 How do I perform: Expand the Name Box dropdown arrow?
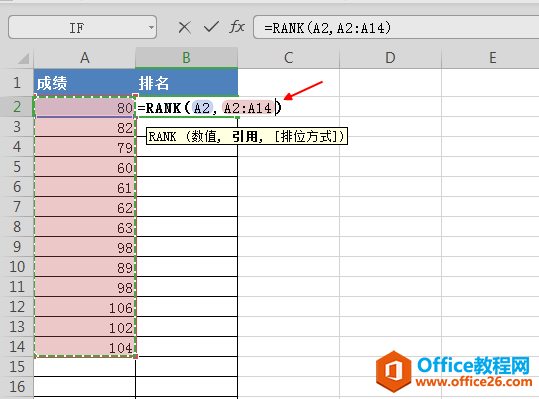(x=151, y=27)
